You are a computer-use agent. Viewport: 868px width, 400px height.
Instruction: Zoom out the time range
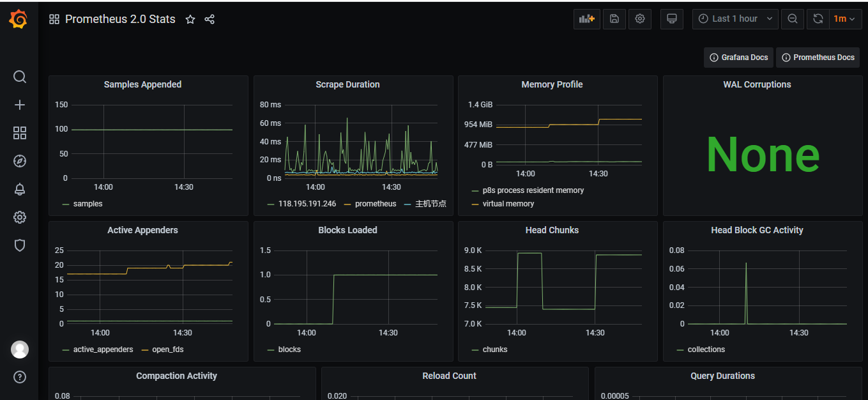(x=793, y=19)
